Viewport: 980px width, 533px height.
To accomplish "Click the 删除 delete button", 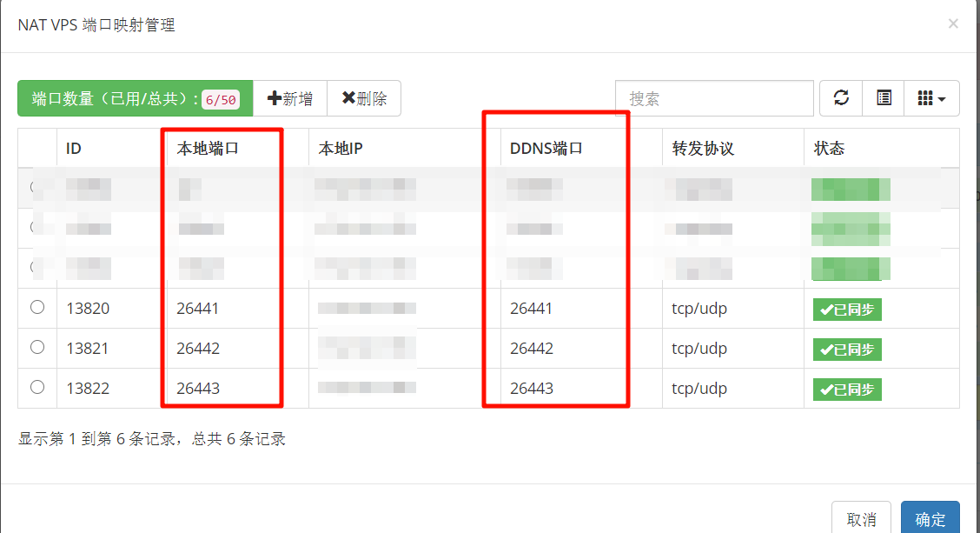I will click(x=364, y=98).
